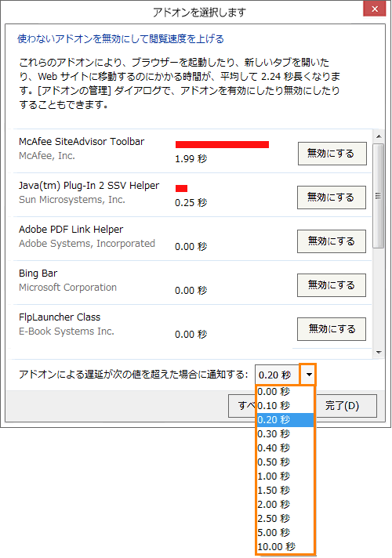Disable the Adobe PDF Link Helper
Image resolution: width=392 pixels, height=558 pixels.
[x=332, y=241]
